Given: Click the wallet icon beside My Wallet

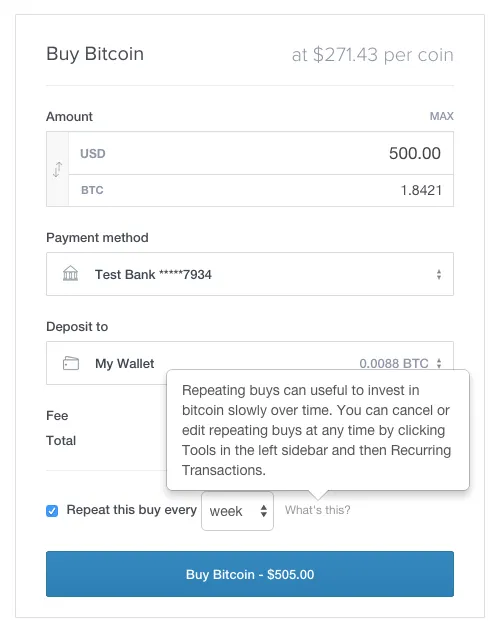Looking at the screenshot, I should pos(71,363).
